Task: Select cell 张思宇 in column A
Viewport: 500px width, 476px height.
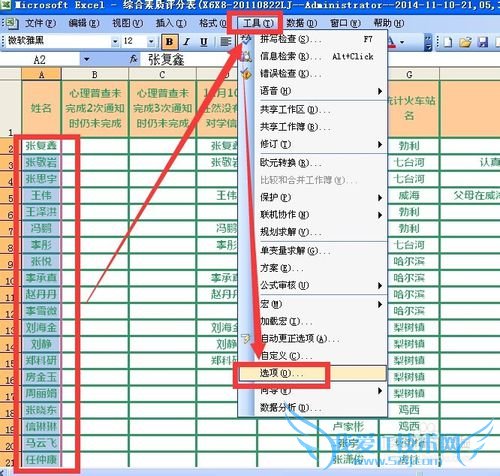Action: (x=41, y=179)
